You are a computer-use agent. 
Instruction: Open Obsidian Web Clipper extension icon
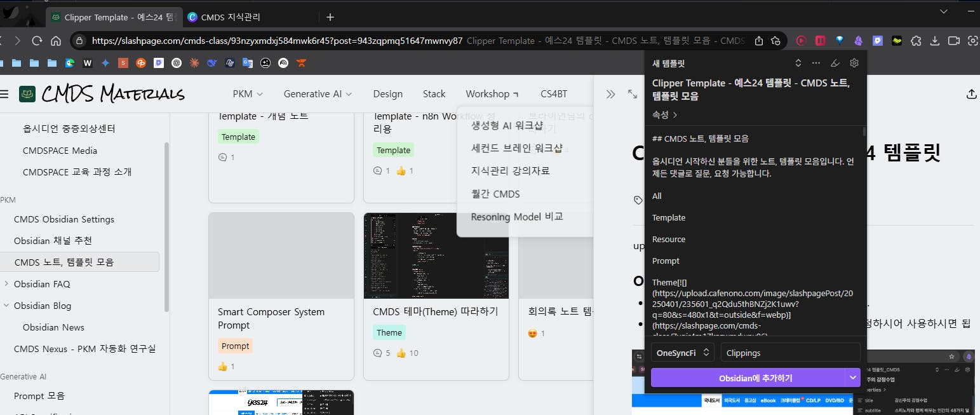point(858,41)
